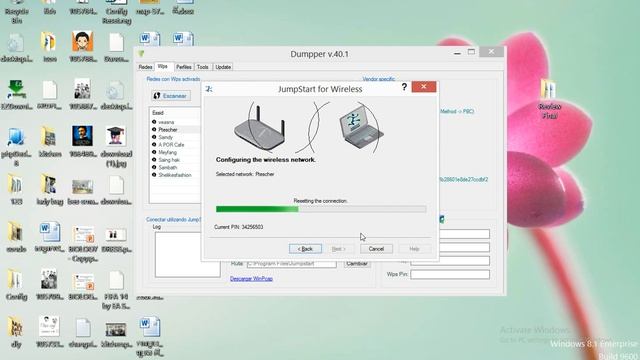
Task: Open the moods folder on desktop
Action: pyautogui.click(x=16, y=237)
